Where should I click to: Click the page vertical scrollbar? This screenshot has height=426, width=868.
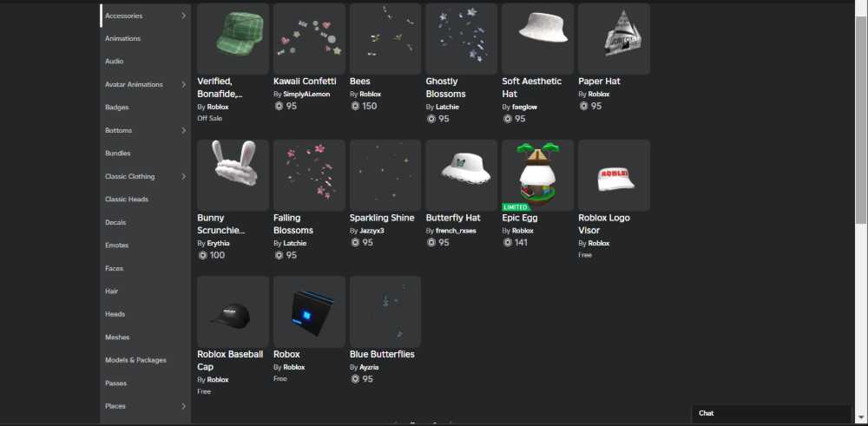click(861, 118)
